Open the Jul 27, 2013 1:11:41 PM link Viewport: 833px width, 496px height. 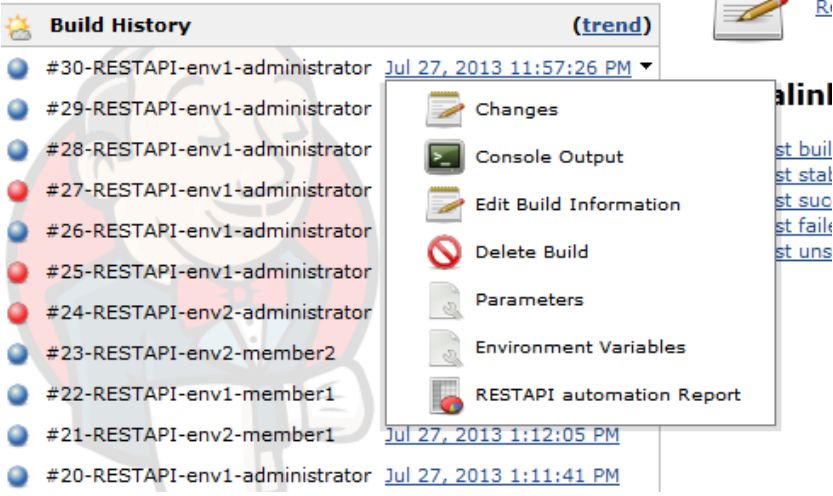[x=502, y=475]
